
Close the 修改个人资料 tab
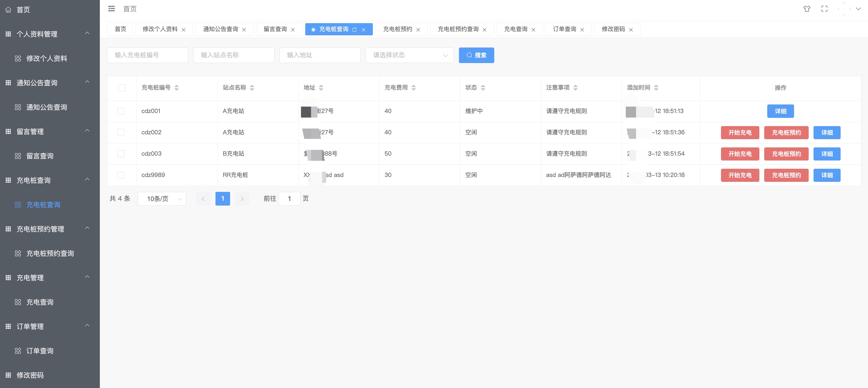184,30
